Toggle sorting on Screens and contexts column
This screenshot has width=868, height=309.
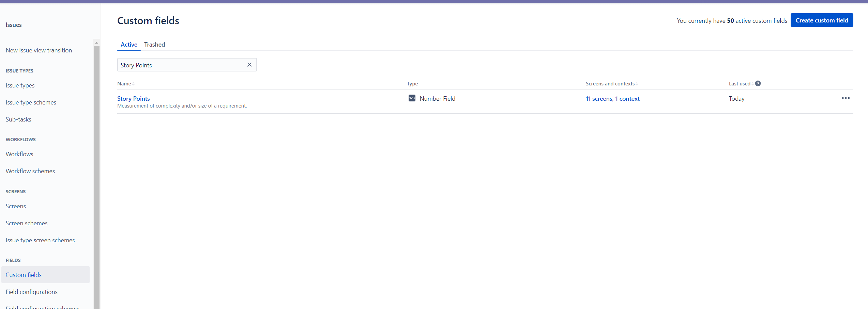611,83
